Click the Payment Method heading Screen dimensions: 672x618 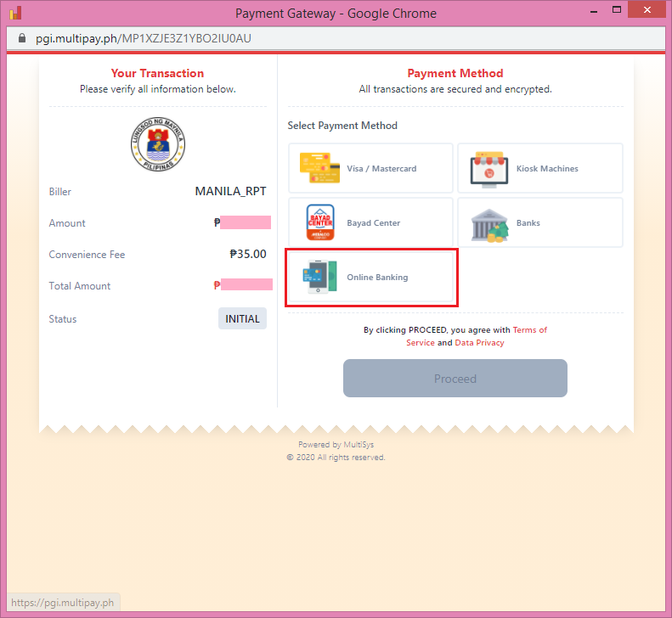(455, 73)
